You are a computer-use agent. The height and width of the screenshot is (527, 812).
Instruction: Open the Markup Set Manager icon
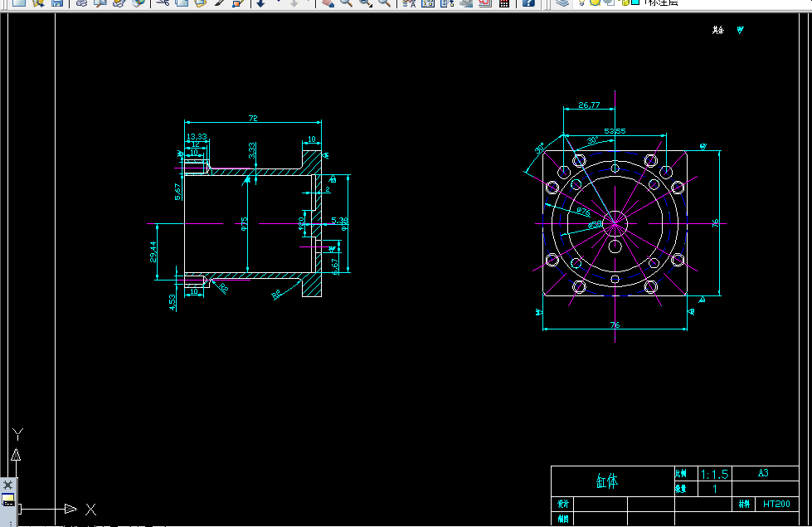pyautogui.click(x=485, y=2)
